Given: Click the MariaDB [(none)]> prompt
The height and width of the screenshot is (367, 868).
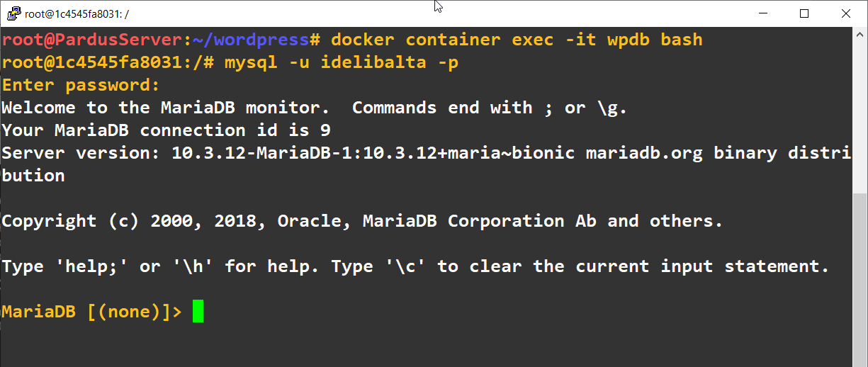Looking at the screenshot, I should 91,311.
